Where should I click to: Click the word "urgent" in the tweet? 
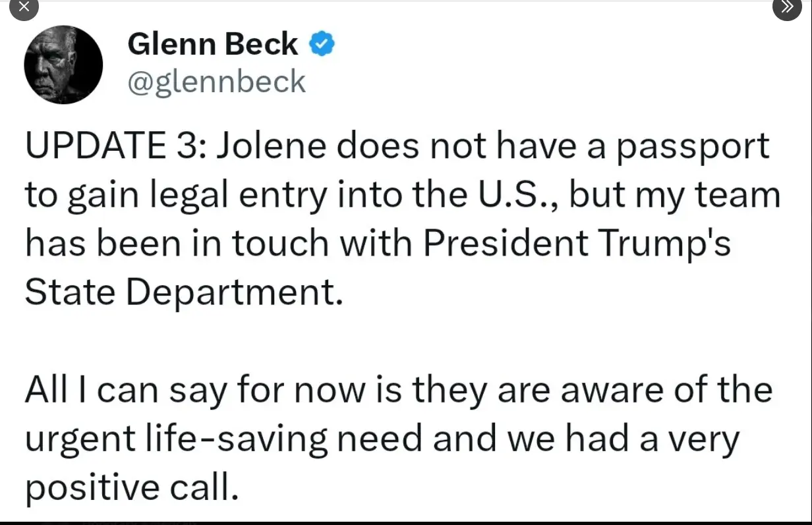[x=73, y=440]
